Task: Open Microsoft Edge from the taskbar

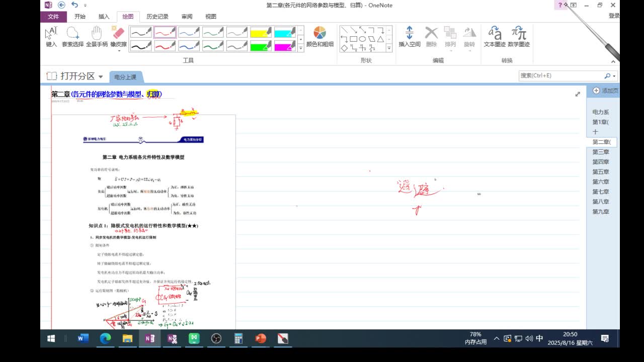Action: click(x=105, y=339)
